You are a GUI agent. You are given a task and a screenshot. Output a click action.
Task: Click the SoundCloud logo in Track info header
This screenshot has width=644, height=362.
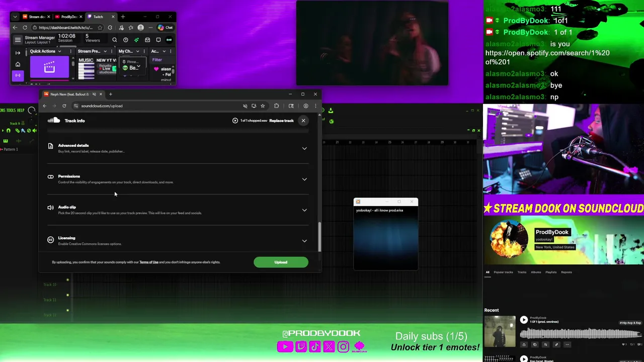click(54, 120)
